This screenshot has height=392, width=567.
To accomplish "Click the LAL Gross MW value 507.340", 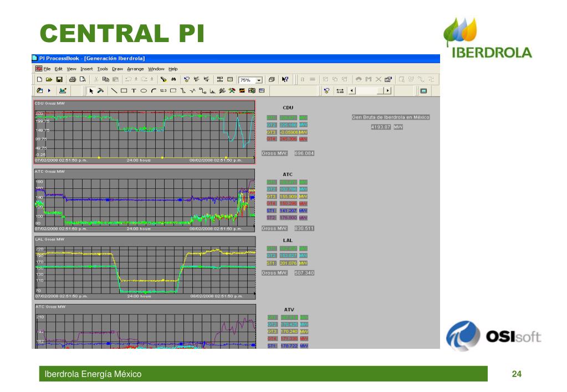I will [304, 273].
